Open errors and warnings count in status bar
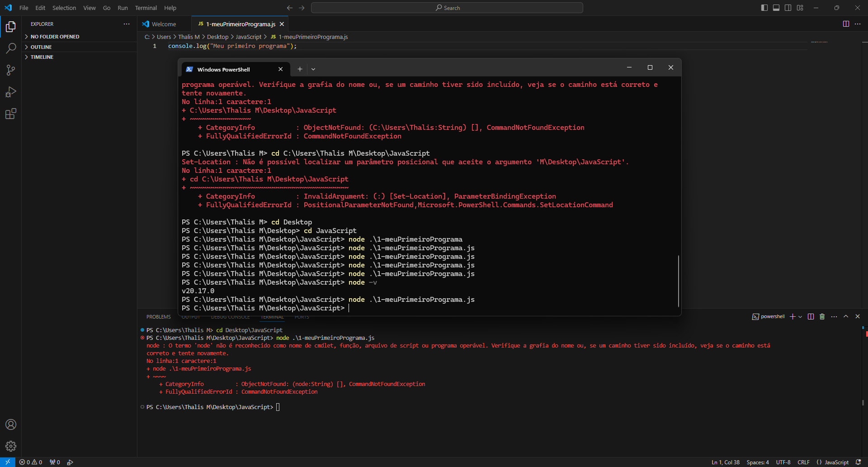The width and height of the screenshot is (868, 467). [31, 462]
